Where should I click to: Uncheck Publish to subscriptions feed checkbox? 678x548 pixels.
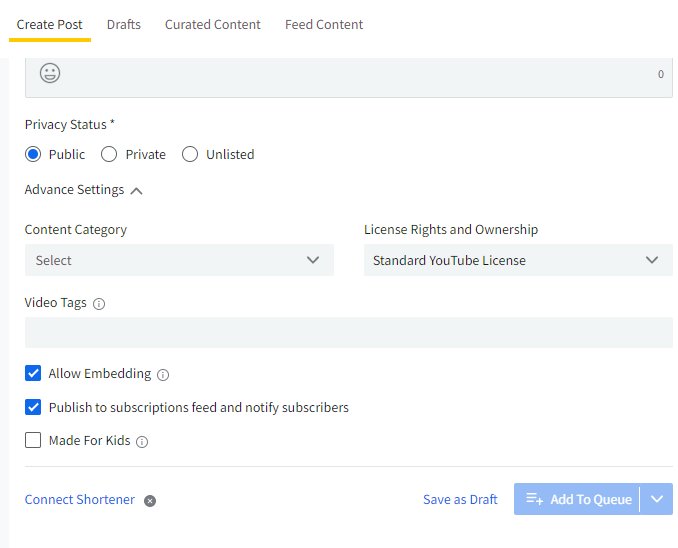pos(33,407)
